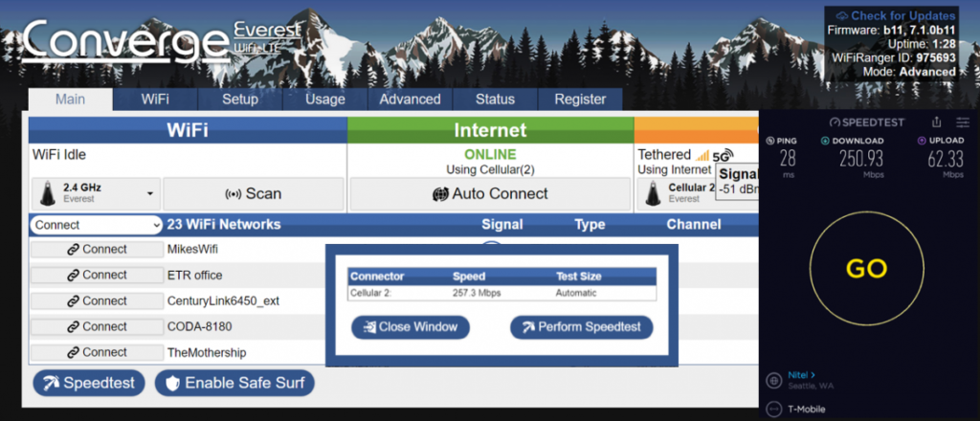This screenshot has height=421, width=980.
Task: Click the GO circle in Speedtest
Action: pos(866,269)
